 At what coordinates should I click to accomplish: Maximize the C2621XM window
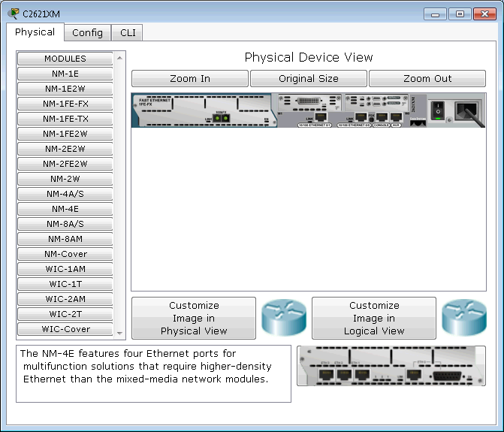[x=460, y=14]
